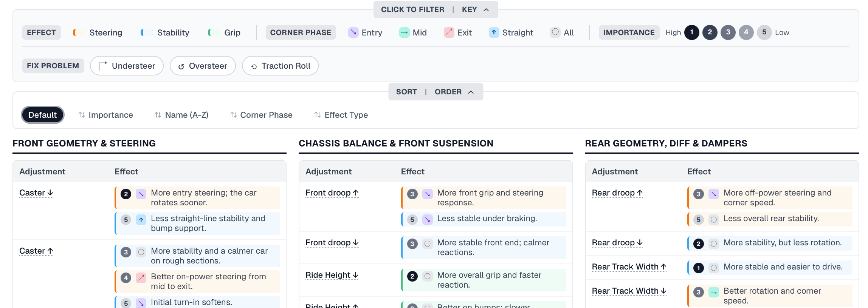Filter by Exit corner phase icon
The image size is (868, 308).
[449, 32]
